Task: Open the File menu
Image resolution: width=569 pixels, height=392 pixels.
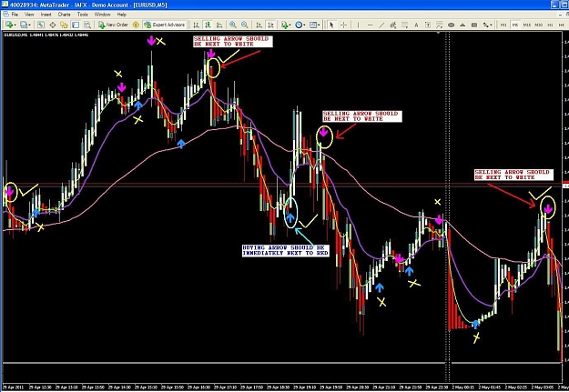Action: pos(15,15)
